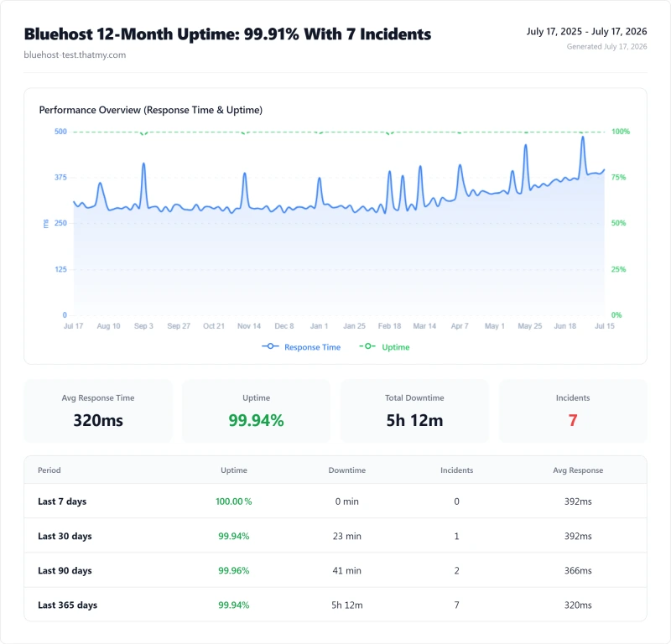Click the date range 'July 17, 2025 - July 17, 2026'
The image size is (671, 644).
(586, 31)
